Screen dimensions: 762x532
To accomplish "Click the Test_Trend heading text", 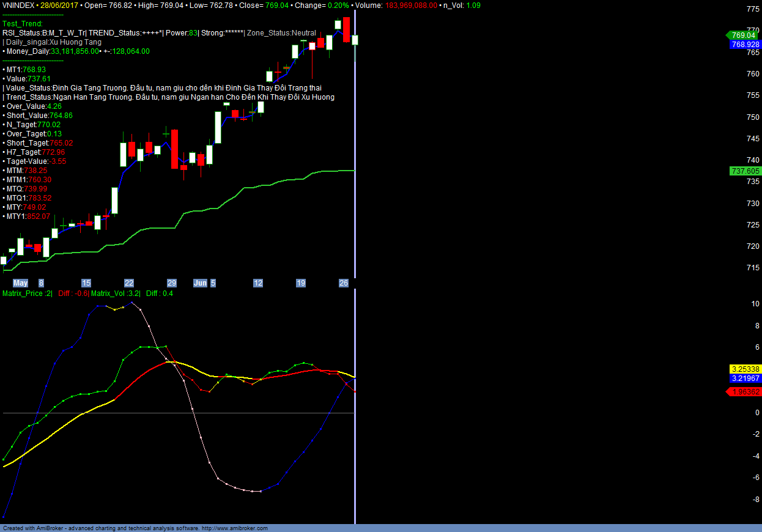I will click(x=23, y=24).
